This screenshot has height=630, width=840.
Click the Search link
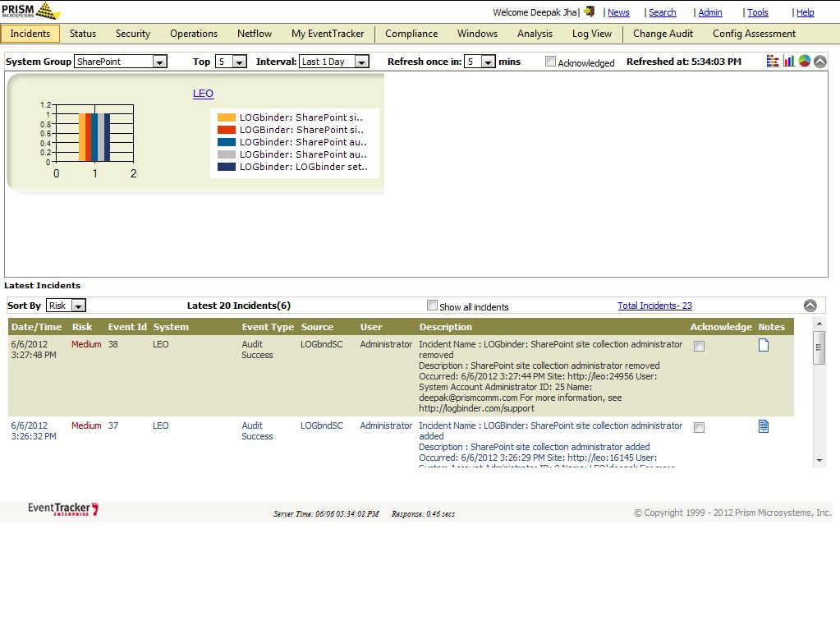(x=662, y=12)
